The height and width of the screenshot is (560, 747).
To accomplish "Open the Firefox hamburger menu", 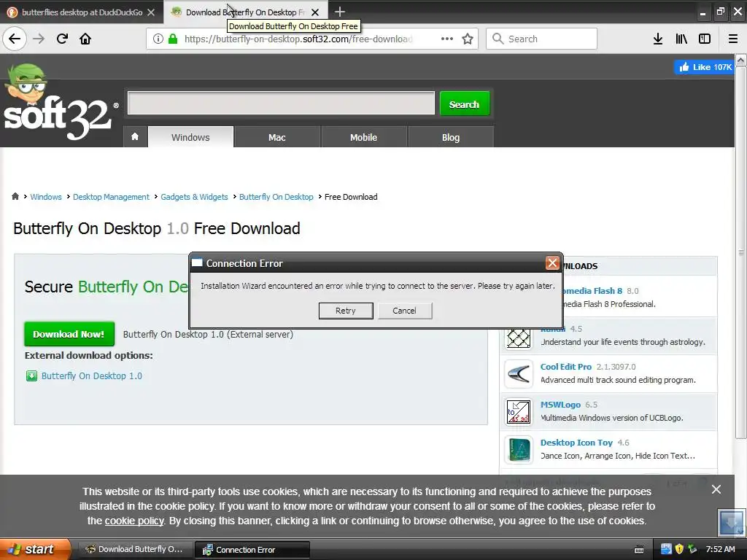I will (732, 39).
